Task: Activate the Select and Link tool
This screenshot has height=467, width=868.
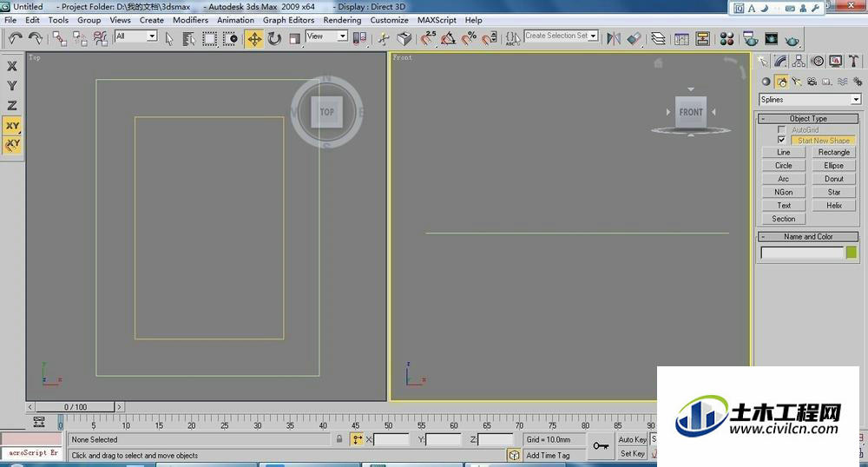Action: [60, 38]
